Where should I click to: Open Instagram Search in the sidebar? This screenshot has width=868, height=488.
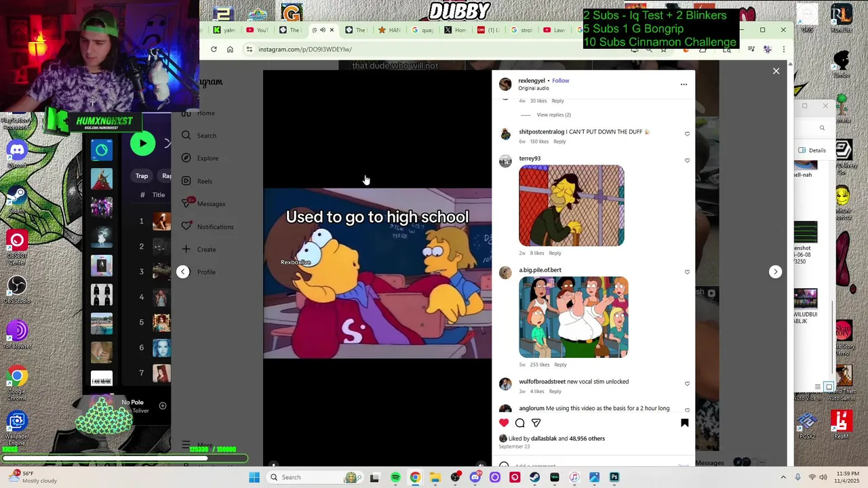[199, 136]
